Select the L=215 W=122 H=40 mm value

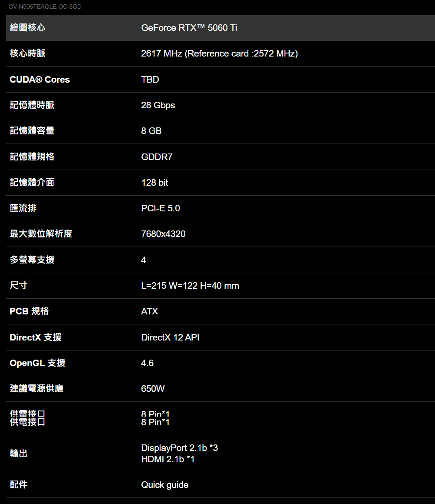tap(190, 286)
